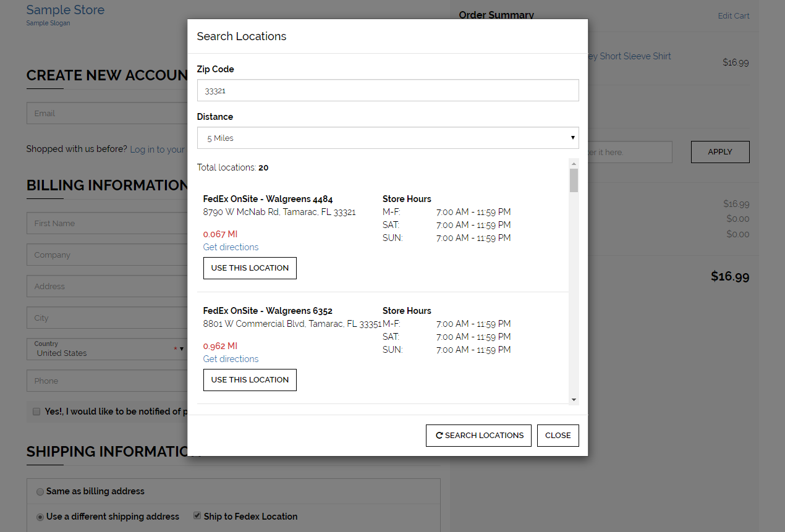Click address 8790 W McNab Rd, Tamarac
This screenshot has height=532, width=785.
[279, 212]
